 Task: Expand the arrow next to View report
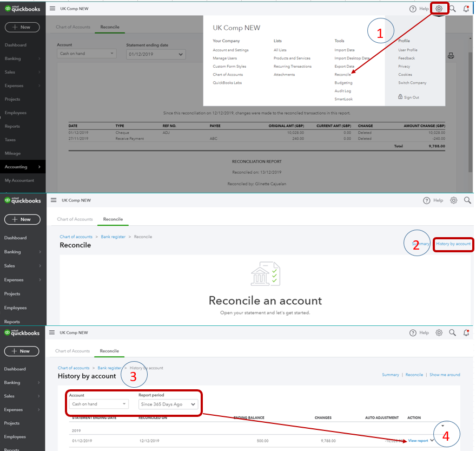[432, 440]
